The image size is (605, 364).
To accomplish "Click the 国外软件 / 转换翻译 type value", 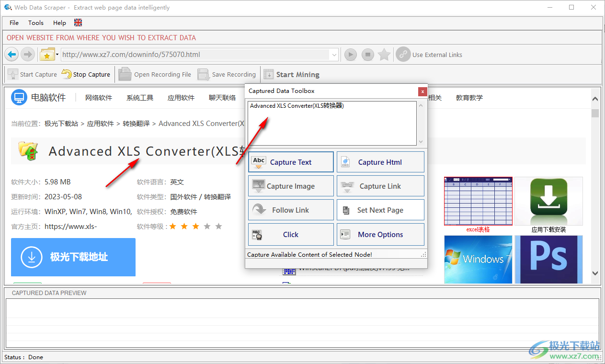I will [x=200, y=197].
